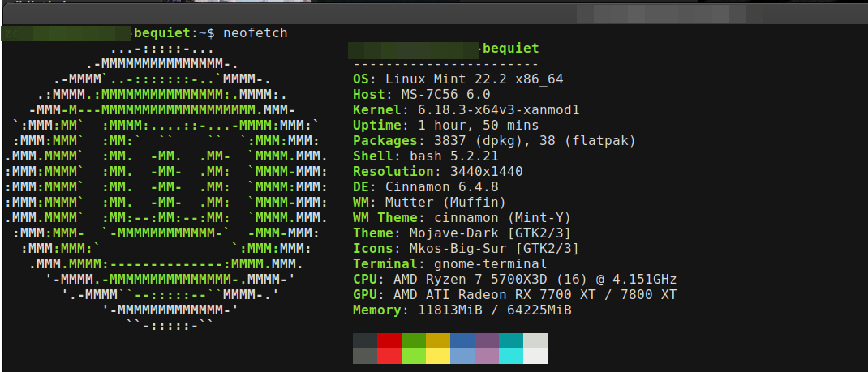Image resolution: width=868 pixels, height=372 pixels.
Task: Click the light mauve color swatch
Action: [487, 356]
